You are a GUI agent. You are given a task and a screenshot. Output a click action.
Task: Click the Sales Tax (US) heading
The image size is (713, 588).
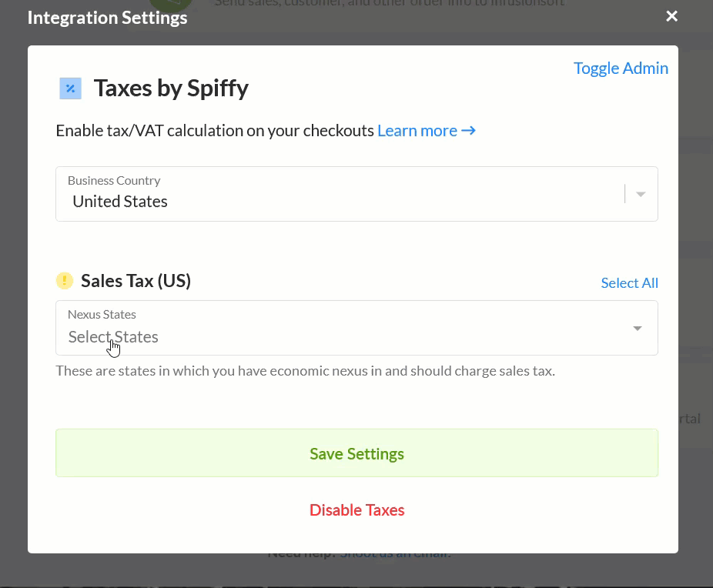[x=136, y=281]
